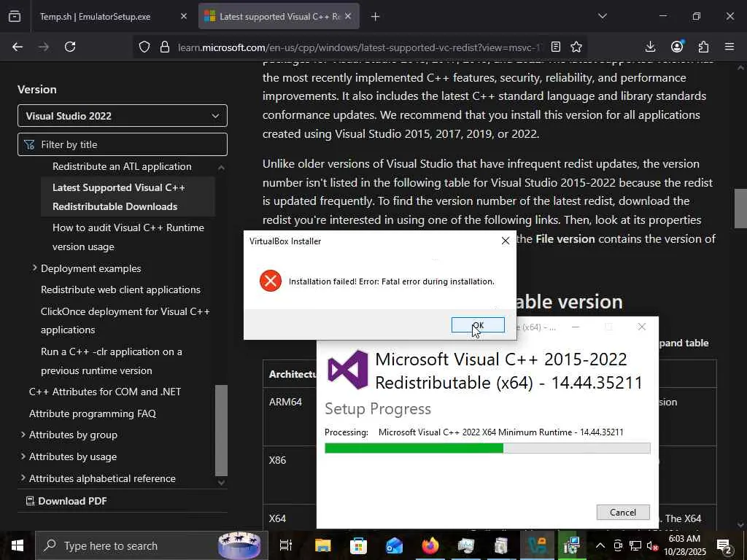Click the sidebar scroll up arrow
The height and width of the screenshot is (560, 747).
[221, 167]
